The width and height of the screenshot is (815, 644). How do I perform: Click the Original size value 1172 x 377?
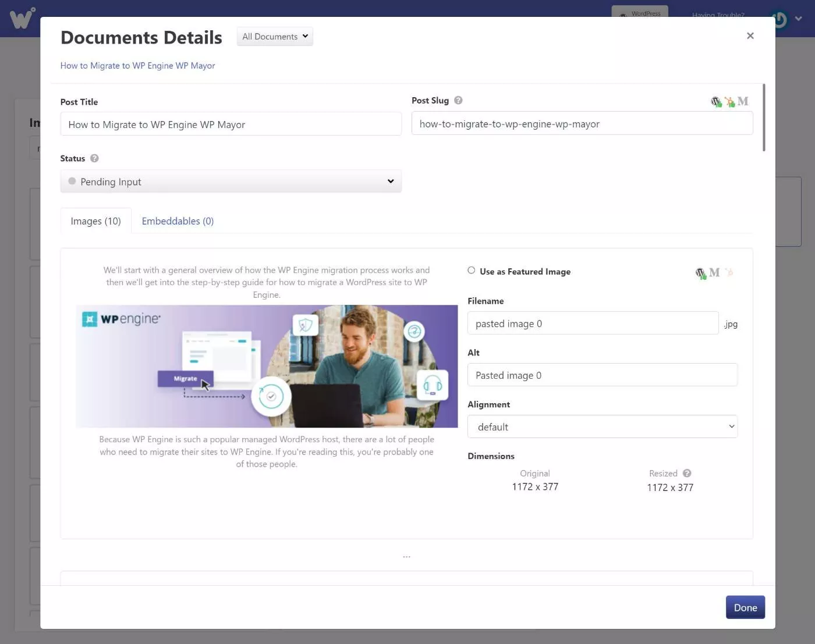click(535, 487)
